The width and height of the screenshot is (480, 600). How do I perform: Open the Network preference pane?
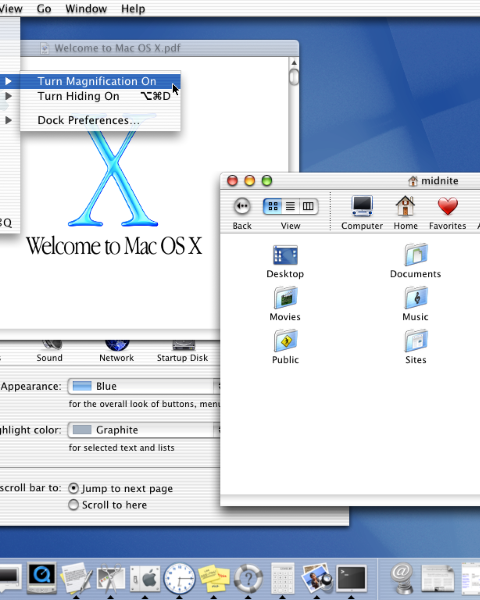[117, 352]
